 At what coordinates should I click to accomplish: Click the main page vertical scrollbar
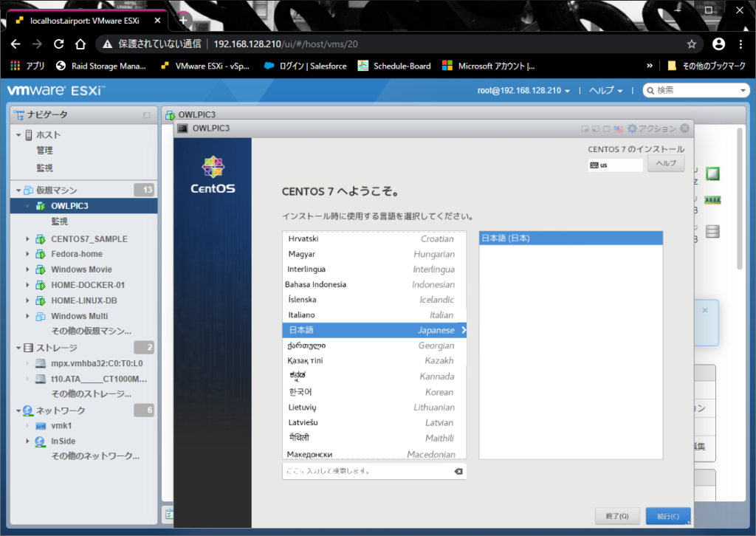click(x=740, y=199)
